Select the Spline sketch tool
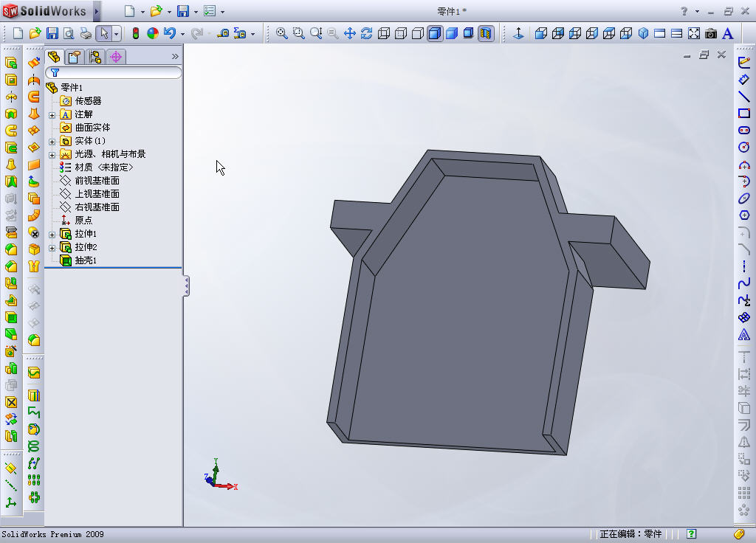This screenshot has height=543, width=756. [744, 283]
